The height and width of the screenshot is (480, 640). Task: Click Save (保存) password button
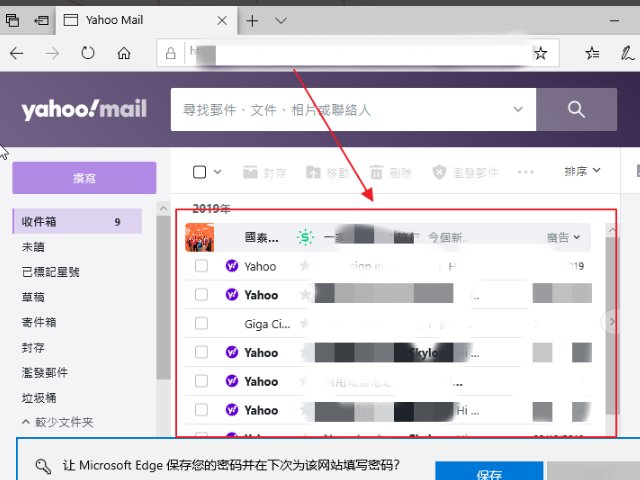click(x=489, y=471)
